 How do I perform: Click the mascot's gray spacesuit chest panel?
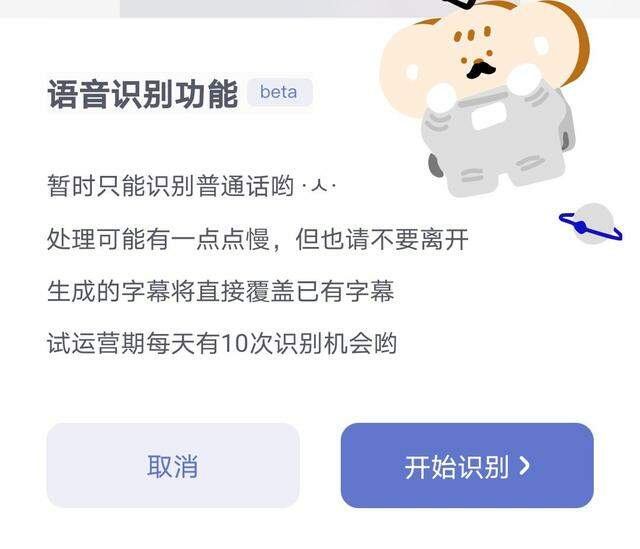pyautogui.click(x=488, y=116)
